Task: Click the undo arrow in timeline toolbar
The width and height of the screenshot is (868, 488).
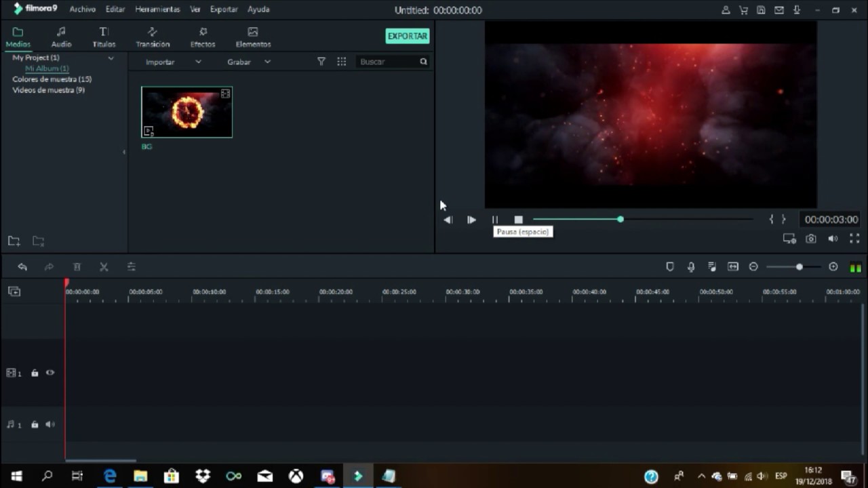Action: click(x=22, y=267)
